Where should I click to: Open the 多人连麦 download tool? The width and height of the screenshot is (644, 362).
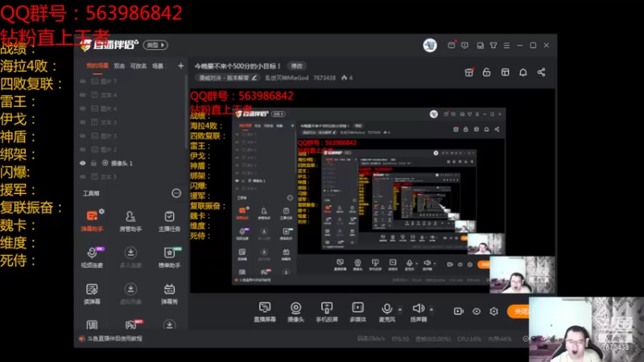point(130,257)
